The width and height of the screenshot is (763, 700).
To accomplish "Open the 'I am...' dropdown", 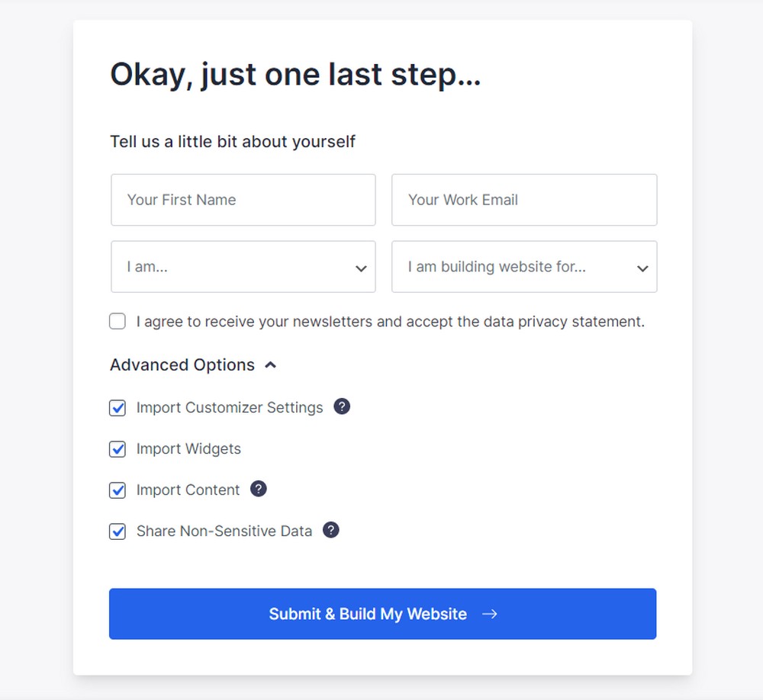I will click(243, 267).
